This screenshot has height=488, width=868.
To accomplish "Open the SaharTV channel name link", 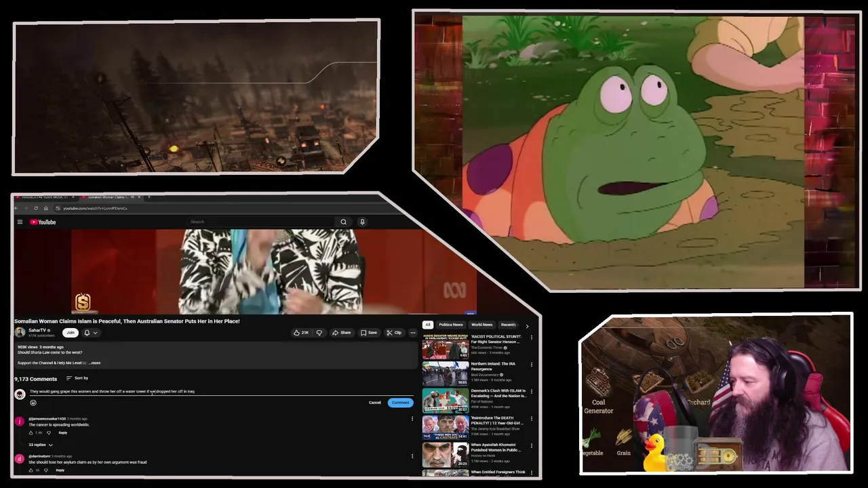I will [x=37, y=330].
